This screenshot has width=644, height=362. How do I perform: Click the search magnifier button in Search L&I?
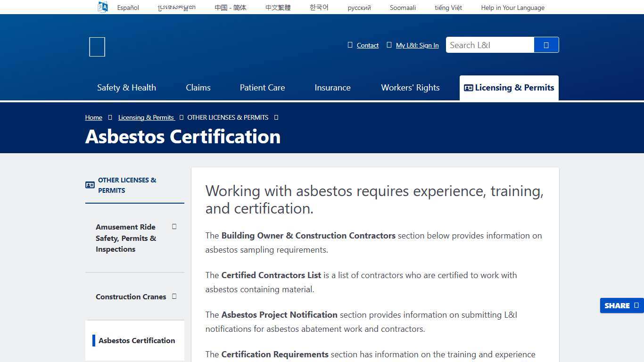pos(546,45)
